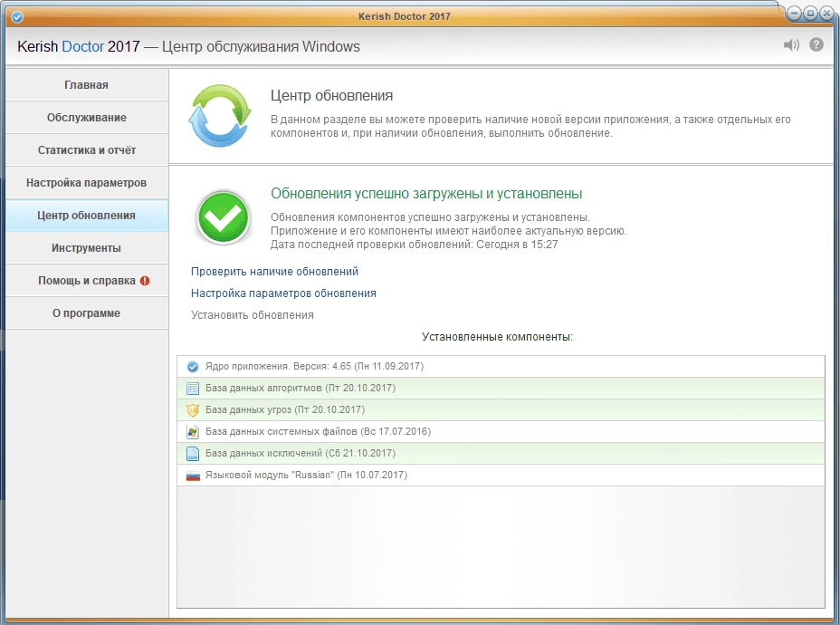Open the Инструменты section
This screenshot has height=625, width=840.
87,247
